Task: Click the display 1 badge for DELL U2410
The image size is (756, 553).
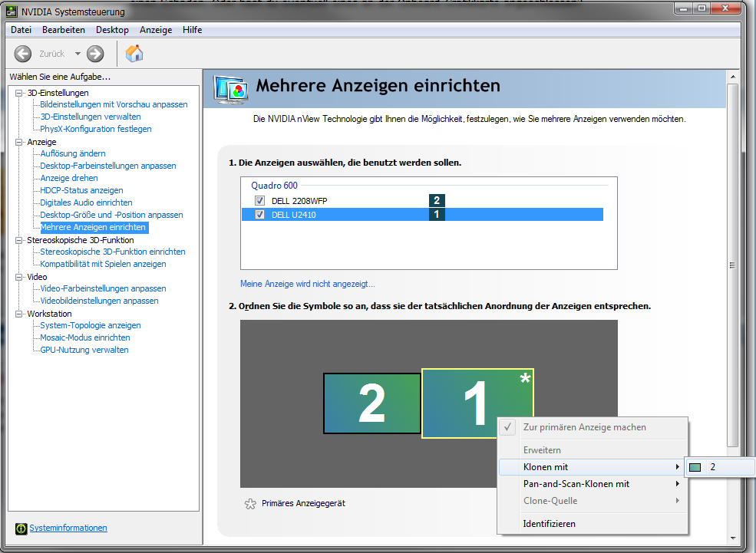Action: [x=437, y=214]
